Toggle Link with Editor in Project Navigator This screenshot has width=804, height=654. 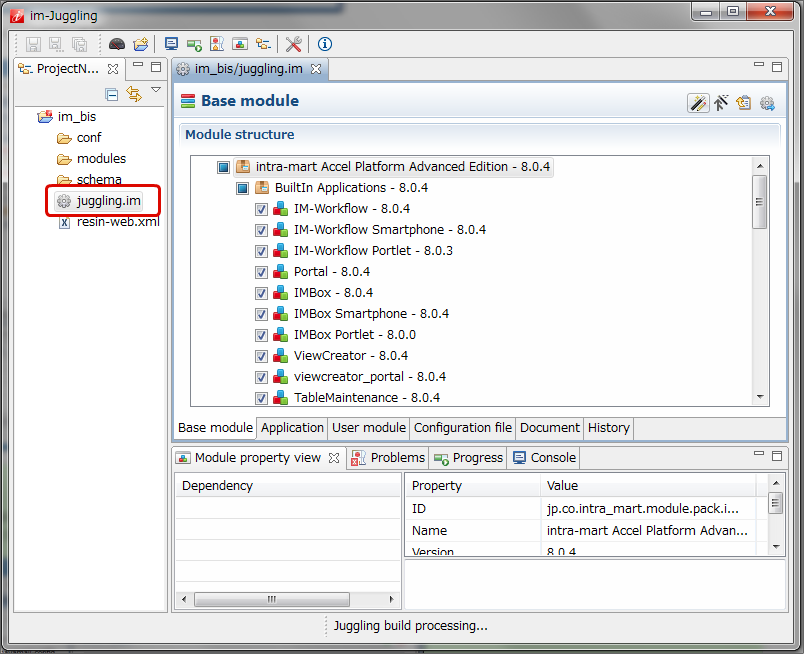coord(134,94)
